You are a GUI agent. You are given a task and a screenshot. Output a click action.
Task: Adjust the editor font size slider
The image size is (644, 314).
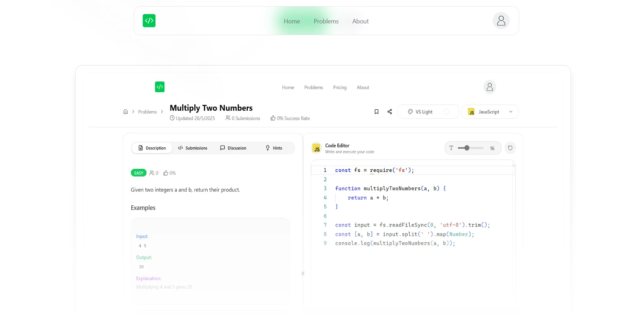pos(467,148)
